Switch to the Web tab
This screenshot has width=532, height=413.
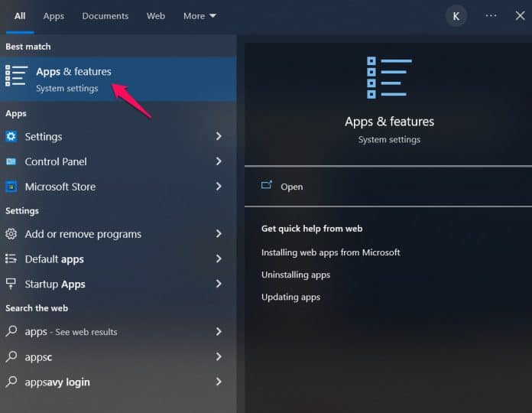(156, 16)
